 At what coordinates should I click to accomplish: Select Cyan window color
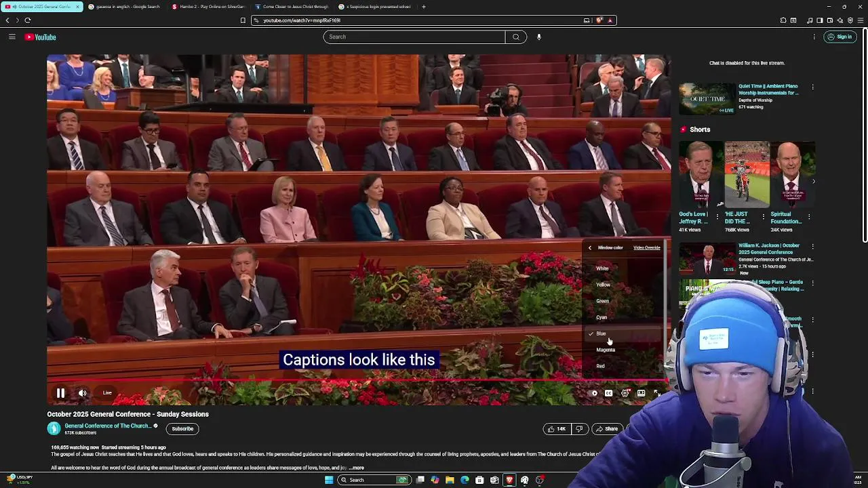click(x=624, y=317)
